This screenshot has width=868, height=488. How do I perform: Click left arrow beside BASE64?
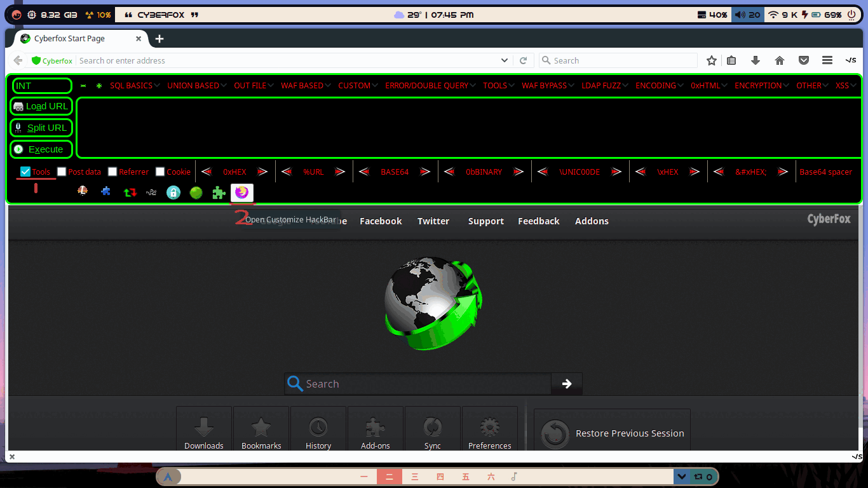364,172
